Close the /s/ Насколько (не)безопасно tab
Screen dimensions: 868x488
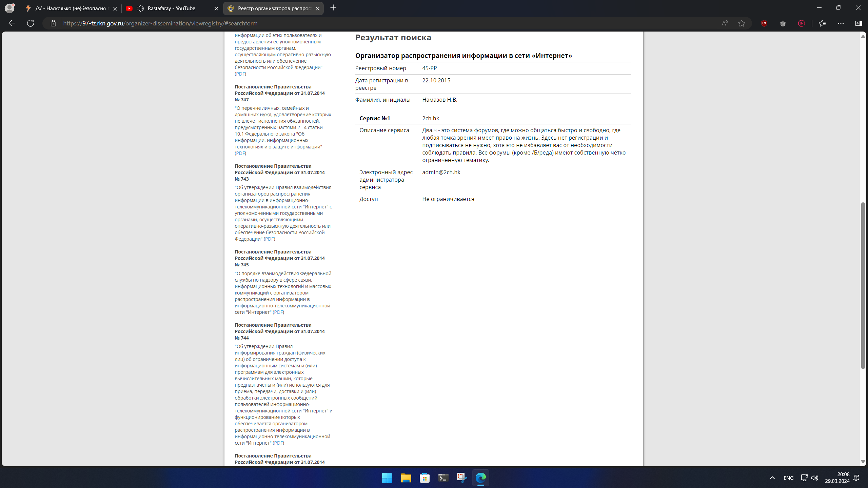(115, 8)
